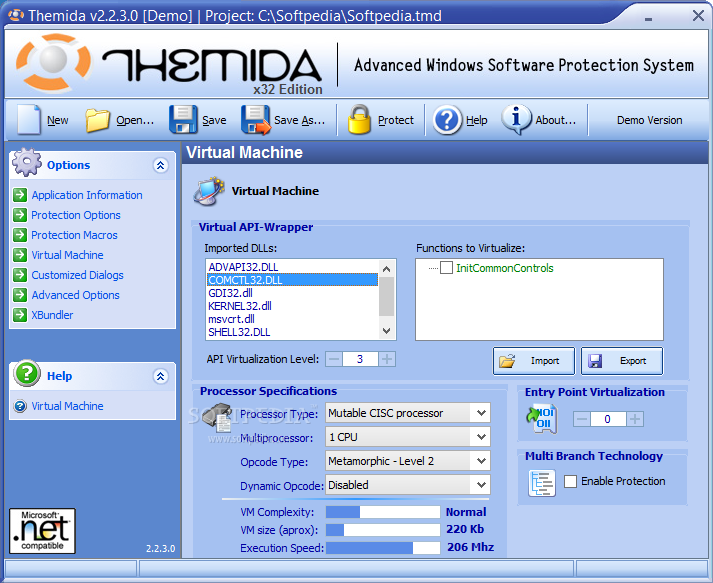Screen dimensions: 713x583
Task: Click down arrow in Imported DLLs scrollbar
Action: pyautogui.click(x=387, y=331)
